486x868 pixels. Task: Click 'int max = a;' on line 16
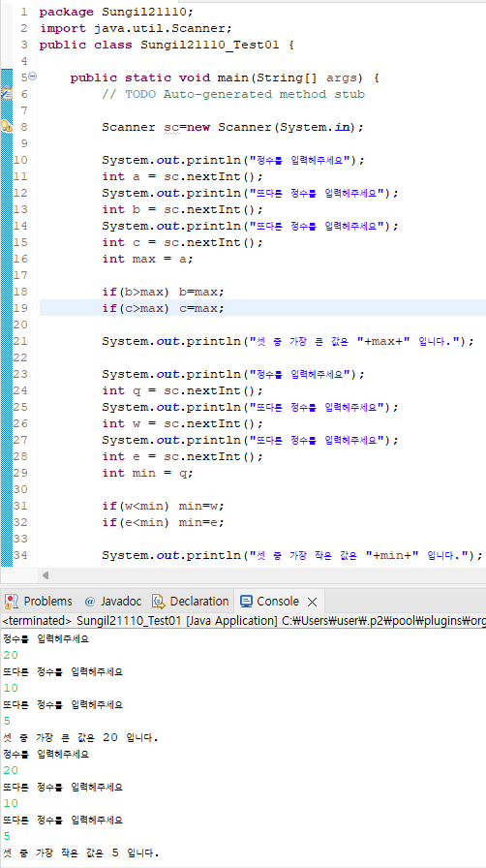click(148, 259)
